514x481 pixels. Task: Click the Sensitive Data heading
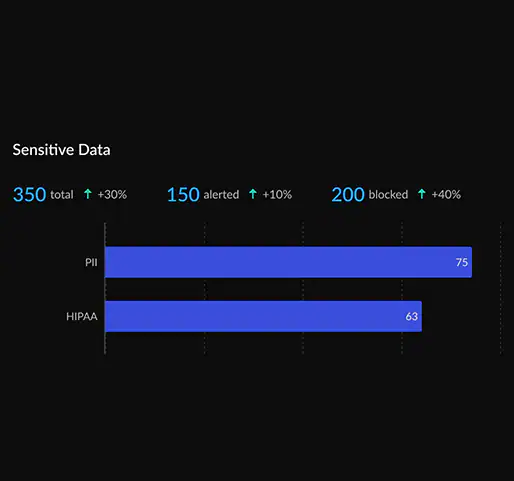click(61, 150)
